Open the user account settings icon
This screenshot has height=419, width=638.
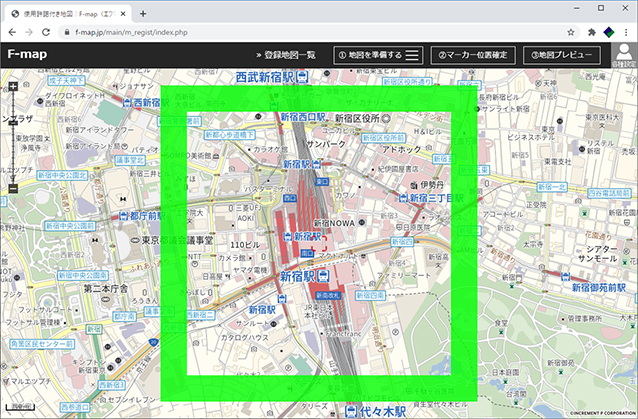click(623, 55)
